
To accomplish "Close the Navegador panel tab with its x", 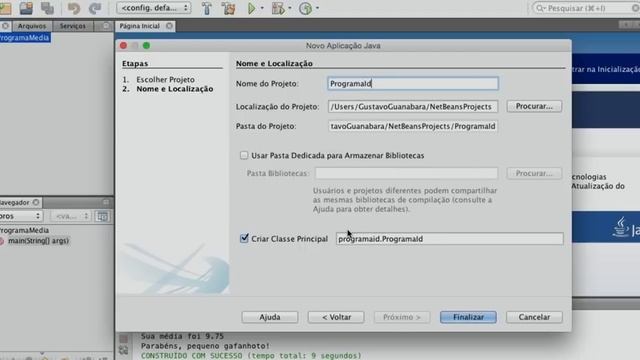I will pos(36,202).
